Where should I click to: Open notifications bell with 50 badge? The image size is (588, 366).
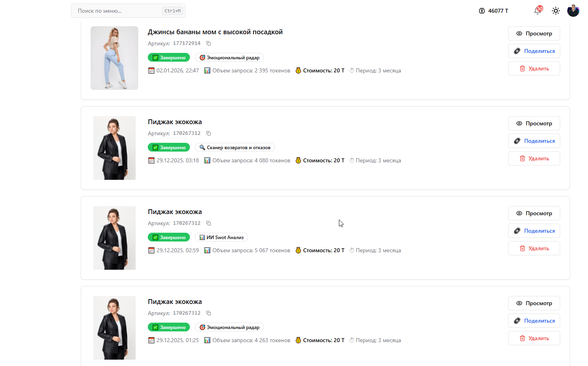(x=538, y=11)
